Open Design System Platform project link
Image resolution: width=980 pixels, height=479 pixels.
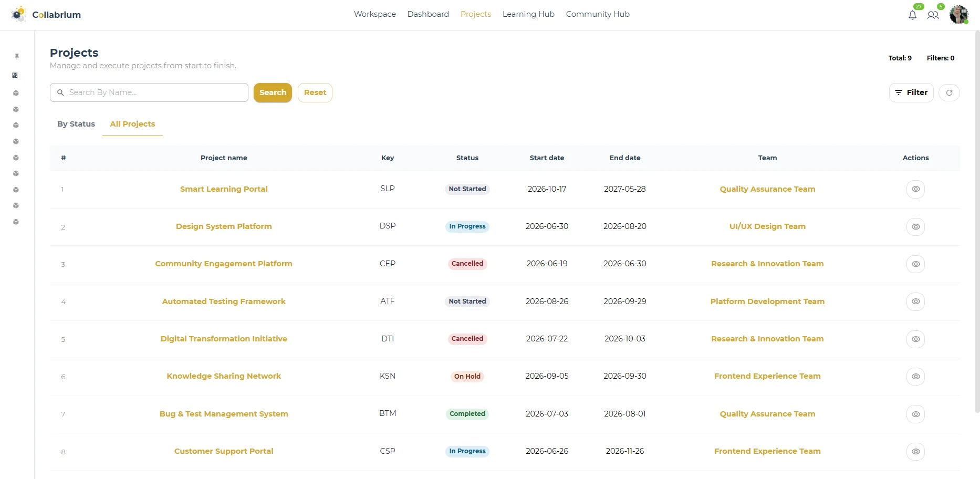click(x=224, y=226)
